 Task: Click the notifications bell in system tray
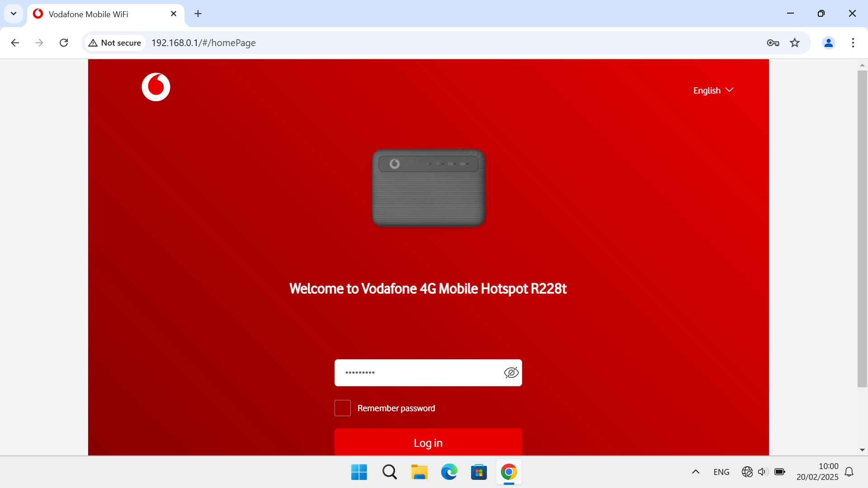coord(849,471)
